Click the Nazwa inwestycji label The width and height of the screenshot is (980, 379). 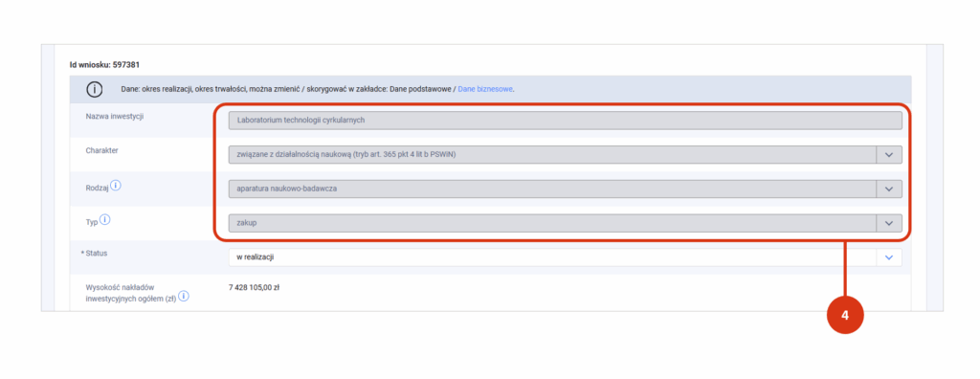click(x=115, y=117)
